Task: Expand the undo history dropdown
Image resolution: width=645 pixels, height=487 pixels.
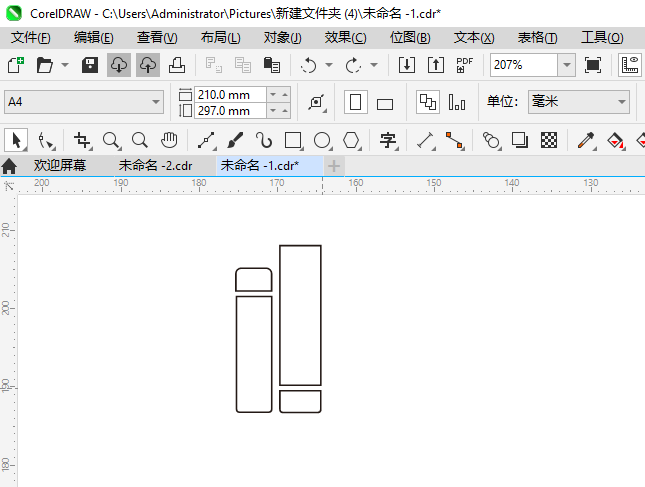Action: (x=329, y=65)
